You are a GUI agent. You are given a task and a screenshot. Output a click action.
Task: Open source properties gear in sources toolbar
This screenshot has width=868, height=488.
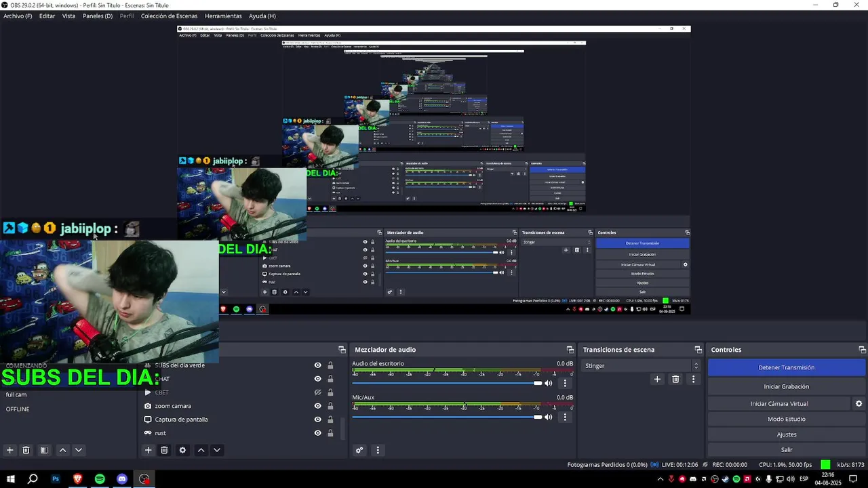(x=182, y=450)
